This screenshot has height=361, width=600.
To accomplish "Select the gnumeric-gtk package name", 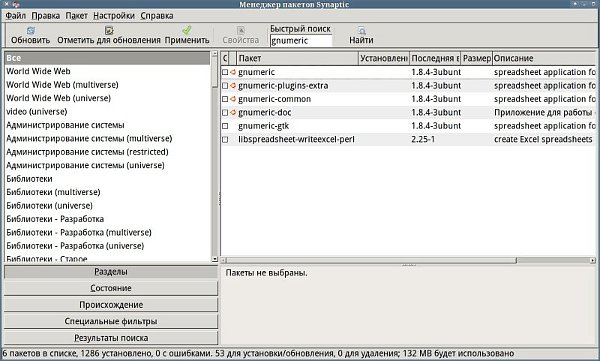I will 263,126.
